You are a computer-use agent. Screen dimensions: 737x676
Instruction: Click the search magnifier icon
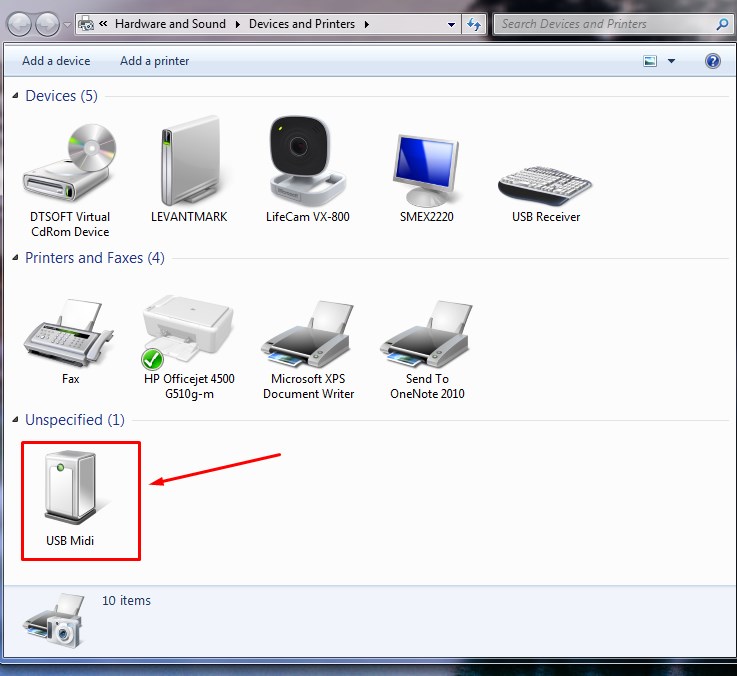[722, 24]
